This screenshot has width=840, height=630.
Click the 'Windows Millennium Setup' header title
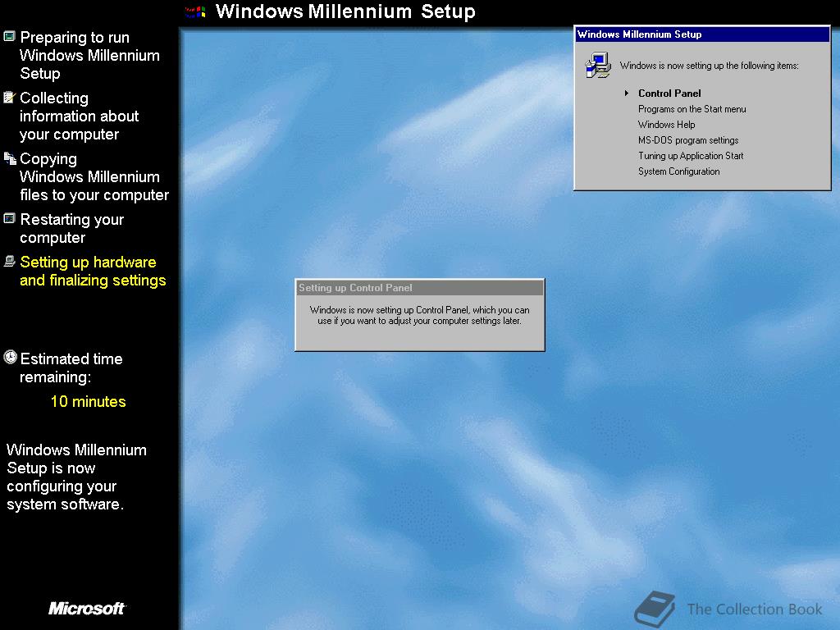345,11
